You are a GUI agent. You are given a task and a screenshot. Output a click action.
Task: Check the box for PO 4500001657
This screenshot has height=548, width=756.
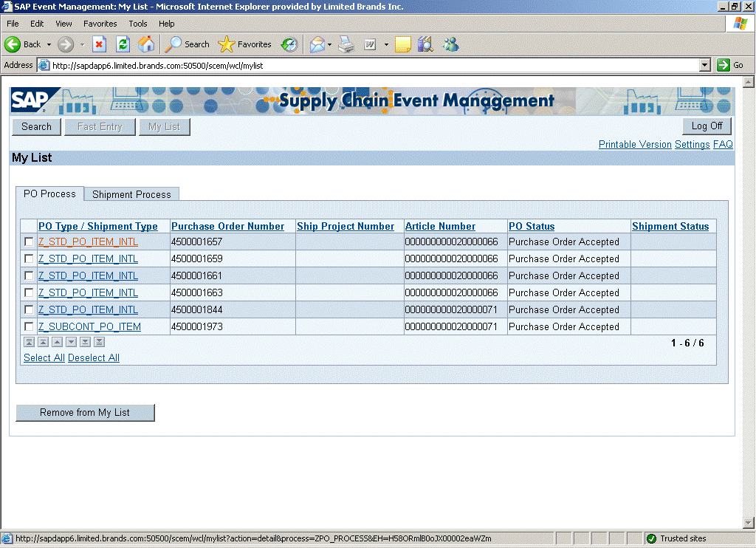tap(29, 242)
